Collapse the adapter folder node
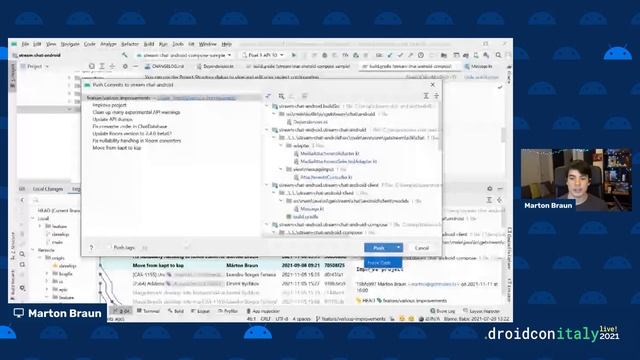This screenshot has height=360, width=640. [281, 146]
